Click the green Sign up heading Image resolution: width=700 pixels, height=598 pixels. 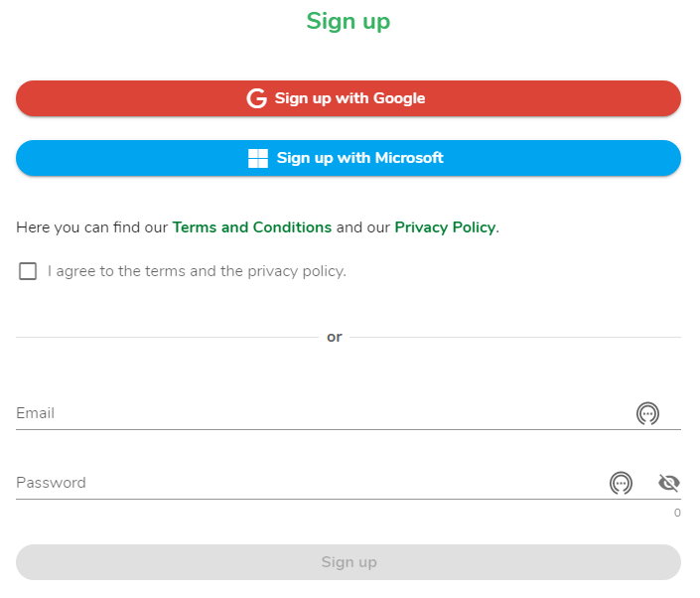(x=349, y=21)
